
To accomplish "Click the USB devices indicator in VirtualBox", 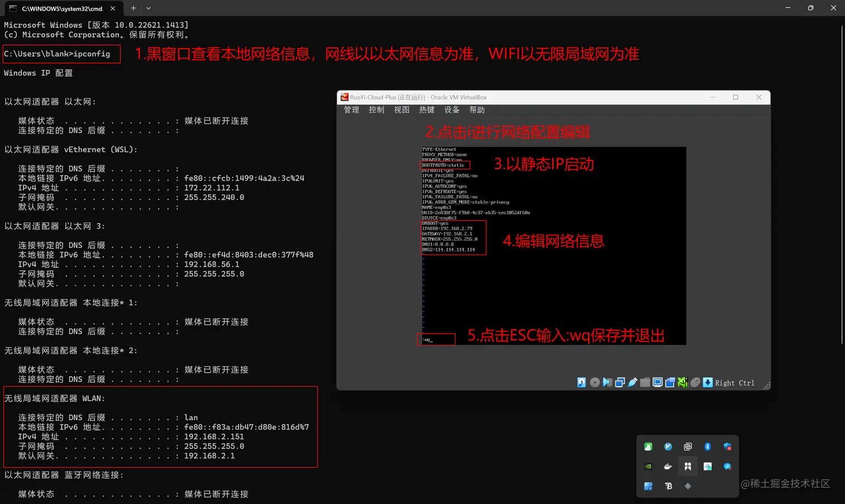I will [x=633, y=382].
